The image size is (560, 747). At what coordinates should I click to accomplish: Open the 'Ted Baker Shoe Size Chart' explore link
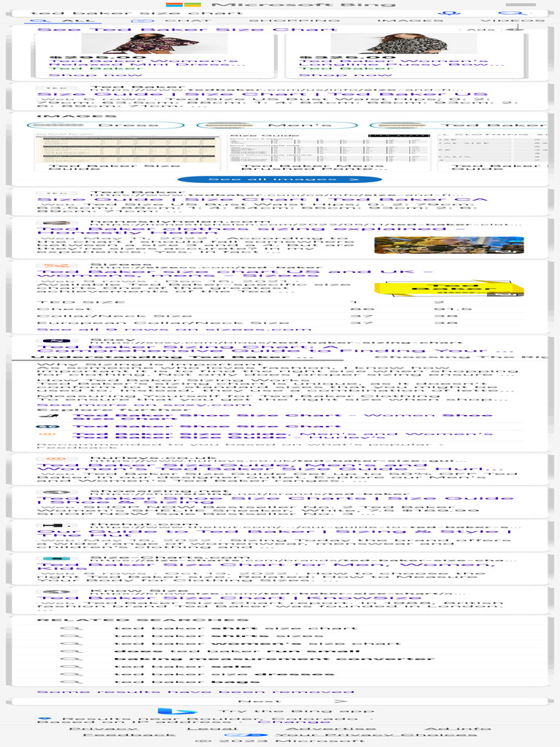pyautogui.click(x=206, y=426)
